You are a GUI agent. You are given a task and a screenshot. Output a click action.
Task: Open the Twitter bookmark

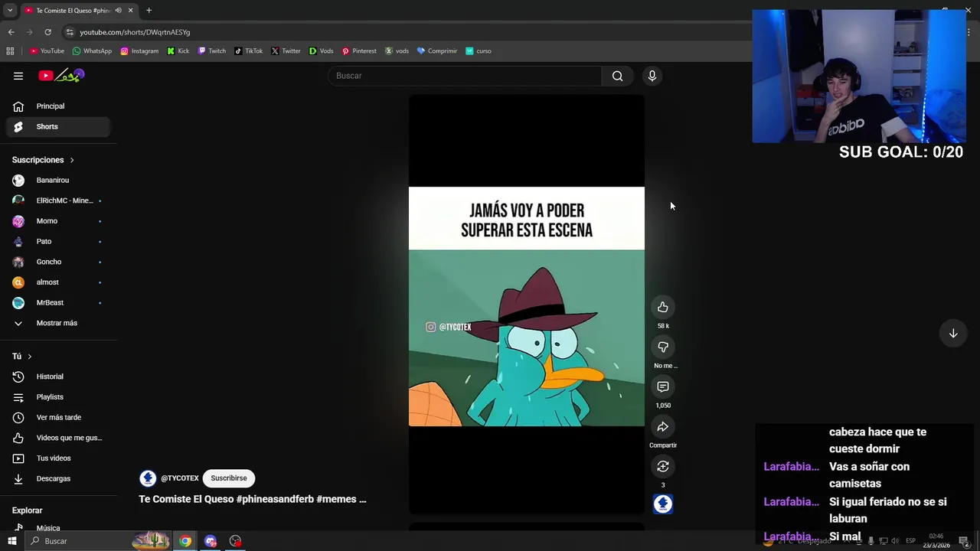coord(286,51)
